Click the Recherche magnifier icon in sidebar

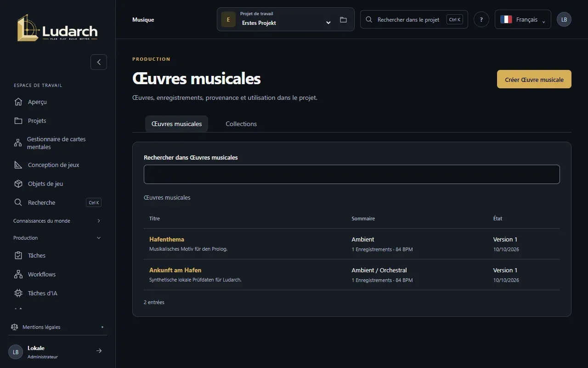click(18, 202)
